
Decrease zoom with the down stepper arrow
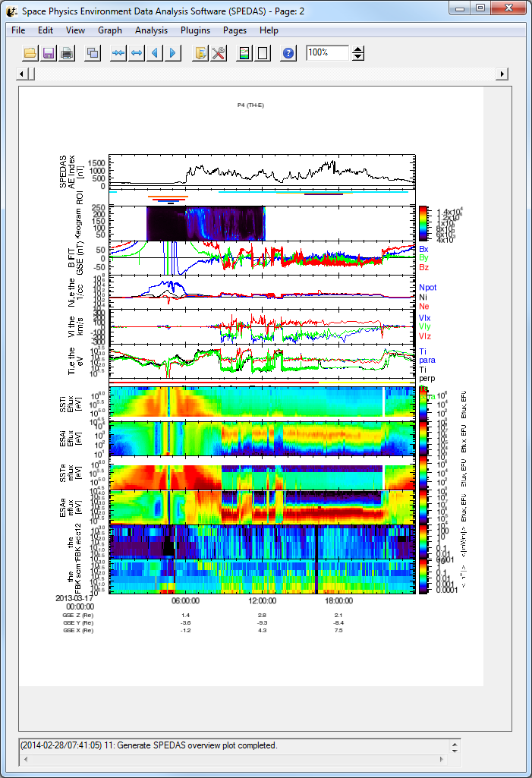359,58
